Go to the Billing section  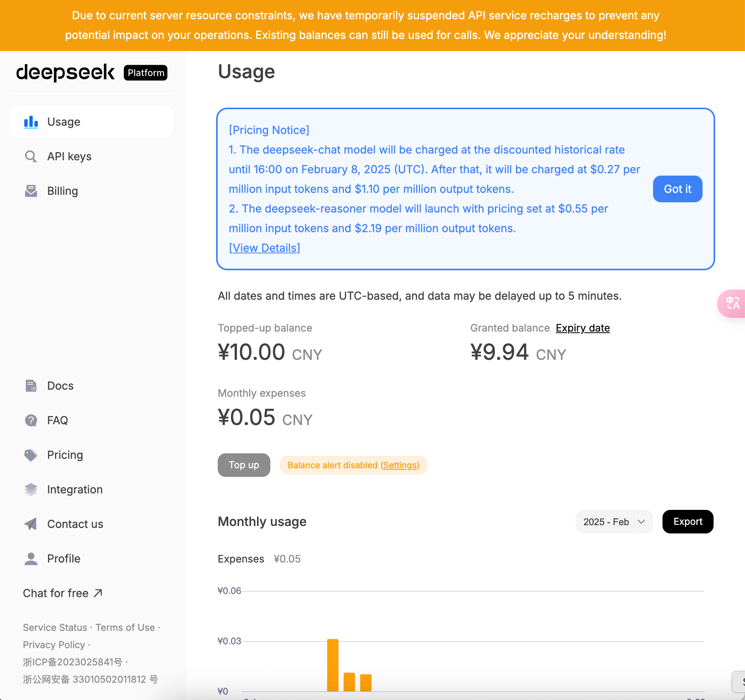(x=92, y=191)
